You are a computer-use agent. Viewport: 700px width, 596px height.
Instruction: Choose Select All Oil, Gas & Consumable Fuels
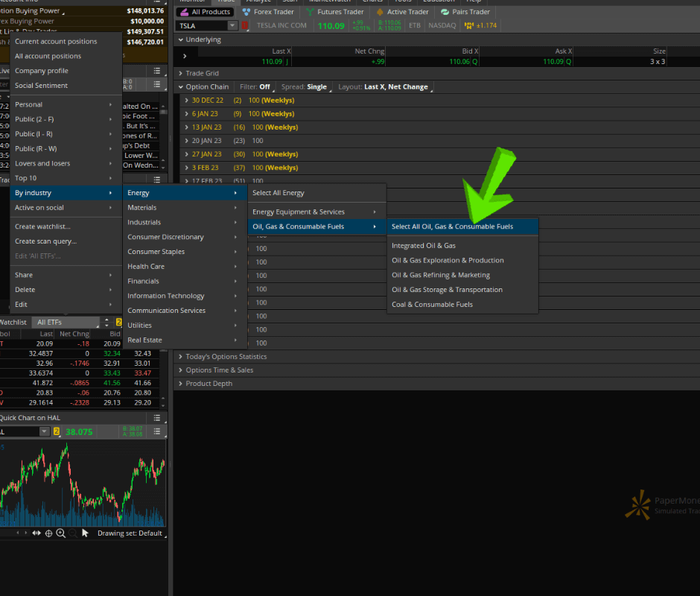coord(462,226)
